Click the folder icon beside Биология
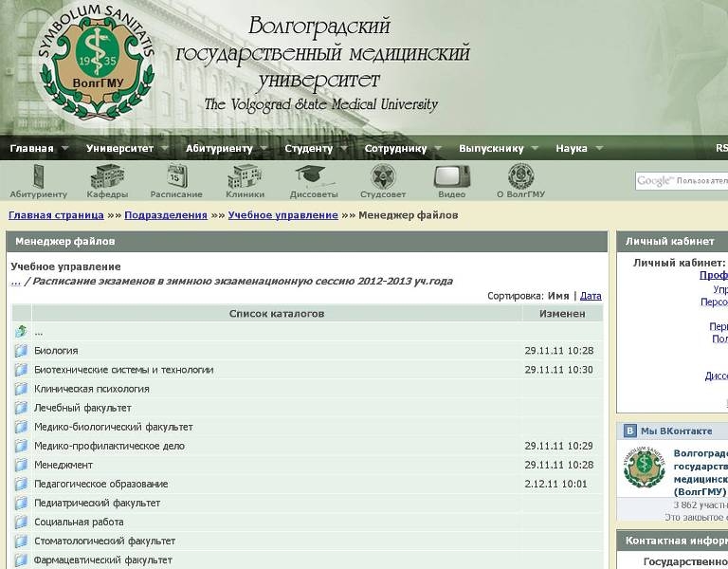Viewport: 728px width, 569px height. point(21,351)
